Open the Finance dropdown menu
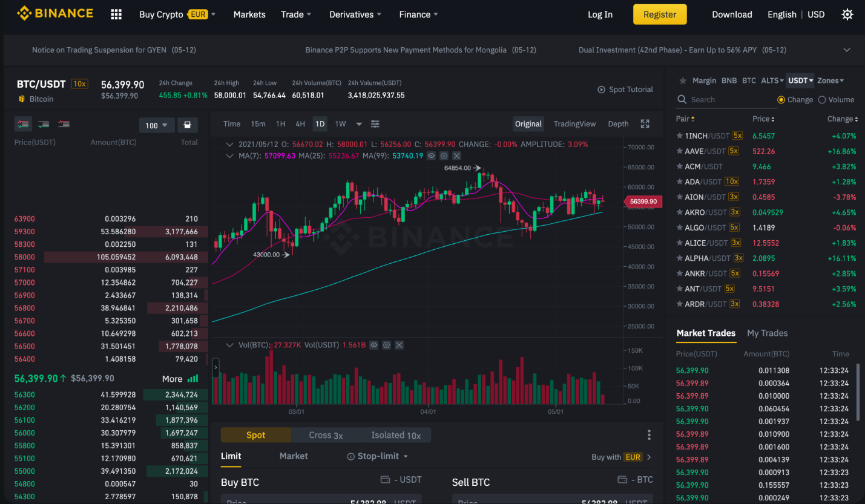This screenshot has width=865, height=504. coord(418,15)
